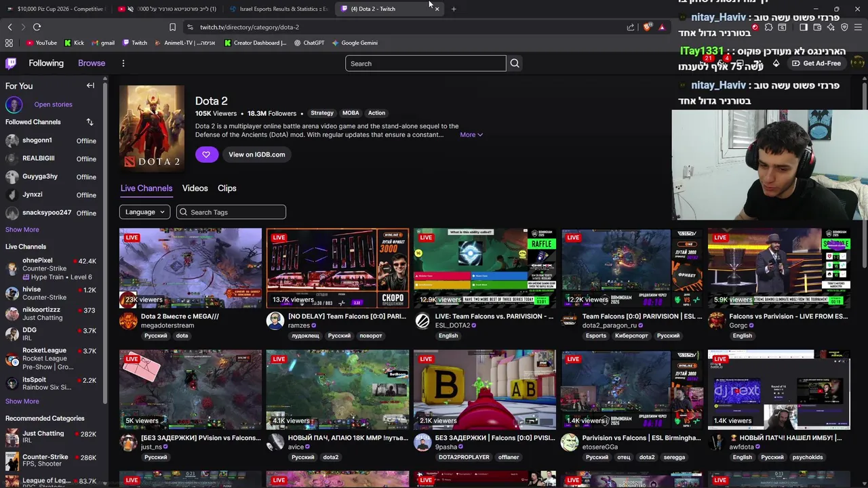Viewport: 868px width, 488px height.
Task: Switch to the Videos tab
Action: point(195,188)
